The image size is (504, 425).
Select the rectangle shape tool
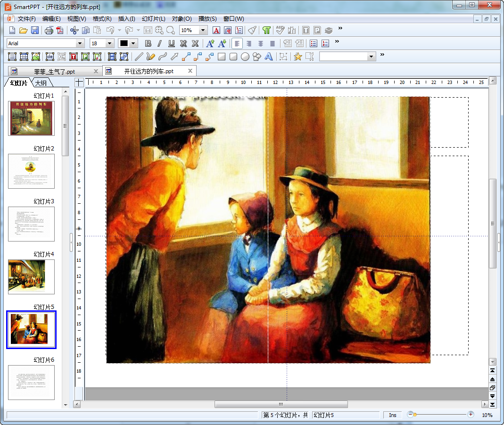pos(222,57)
